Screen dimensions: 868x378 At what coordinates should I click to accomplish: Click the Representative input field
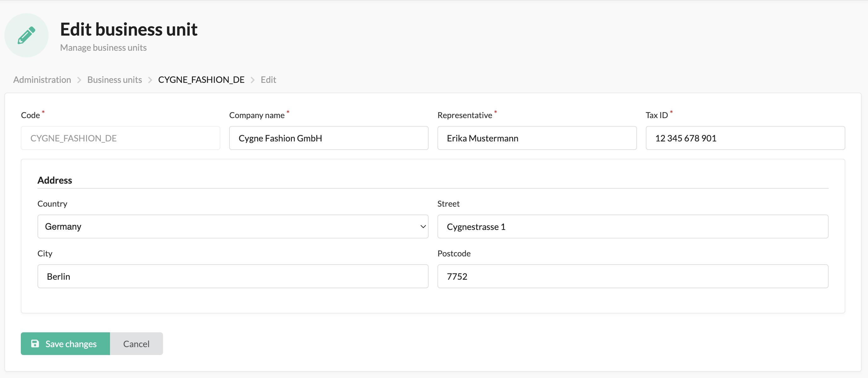[x=537, y=138]
